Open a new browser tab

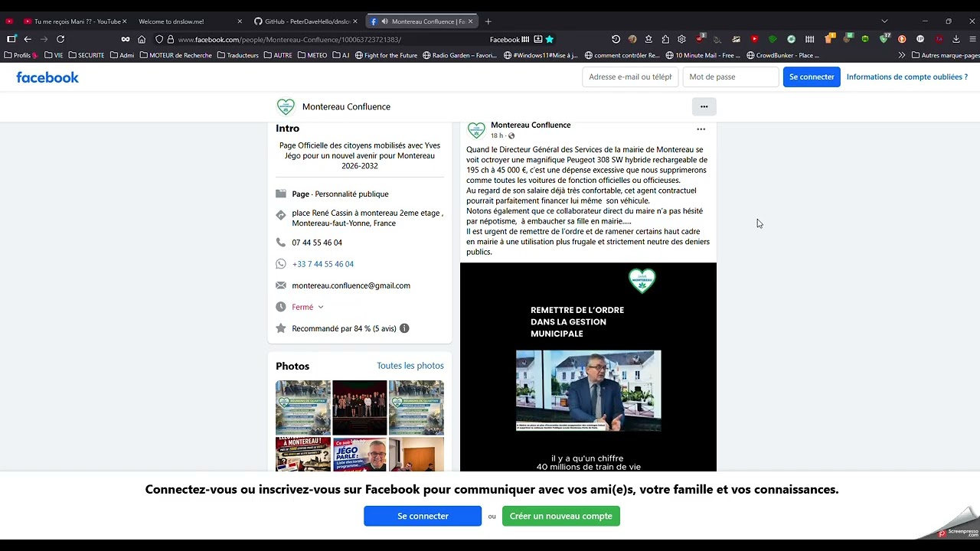(x=488, y=21)
